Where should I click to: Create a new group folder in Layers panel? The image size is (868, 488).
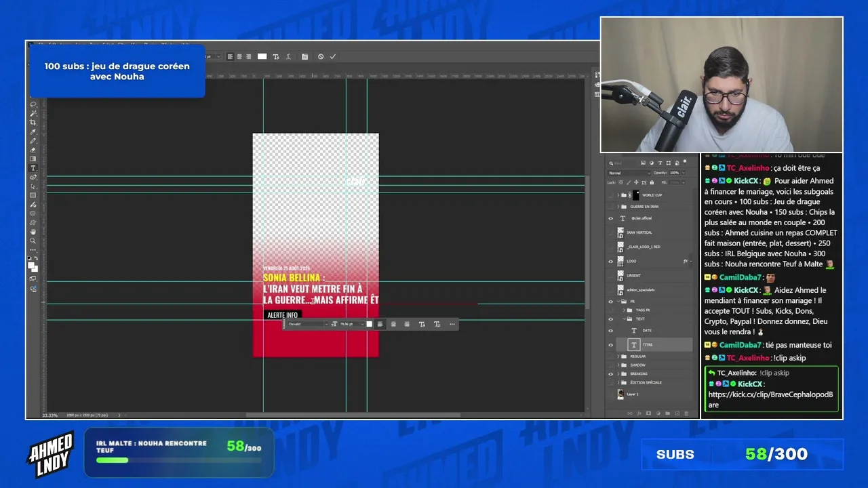tap(667, 413)
